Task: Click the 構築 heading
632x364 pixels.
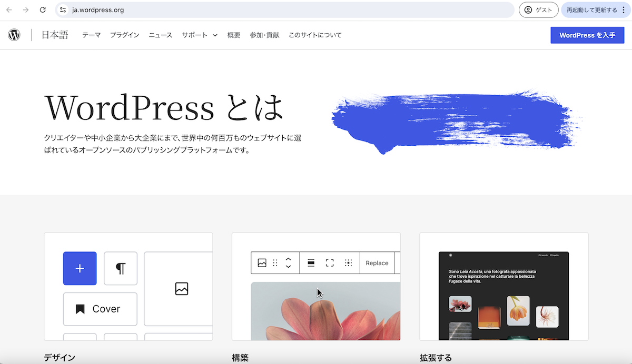Action: click(240, 358)
